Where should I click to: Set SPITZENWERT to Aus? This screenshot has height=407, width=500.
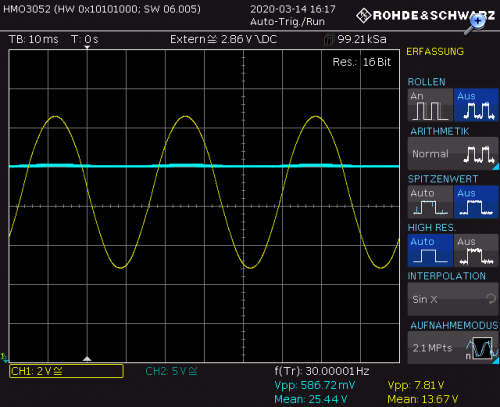[476, 202]
